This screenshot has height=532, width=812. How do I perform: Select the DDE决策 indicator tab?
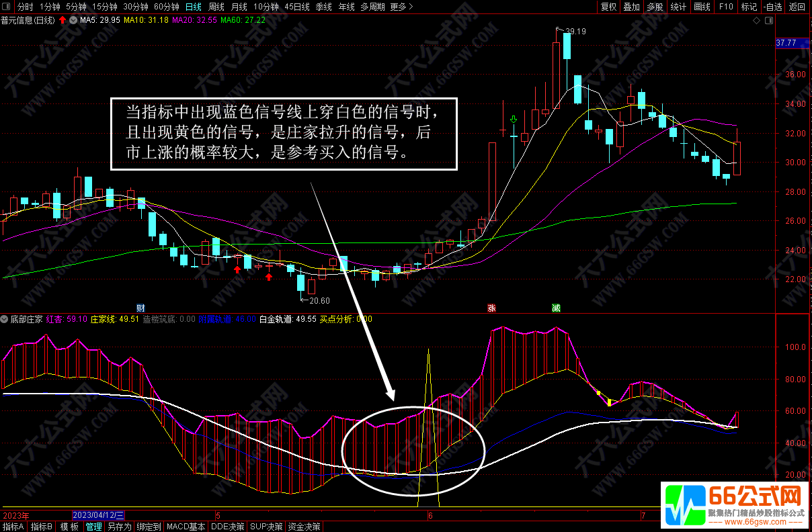(x=228, y=527)
